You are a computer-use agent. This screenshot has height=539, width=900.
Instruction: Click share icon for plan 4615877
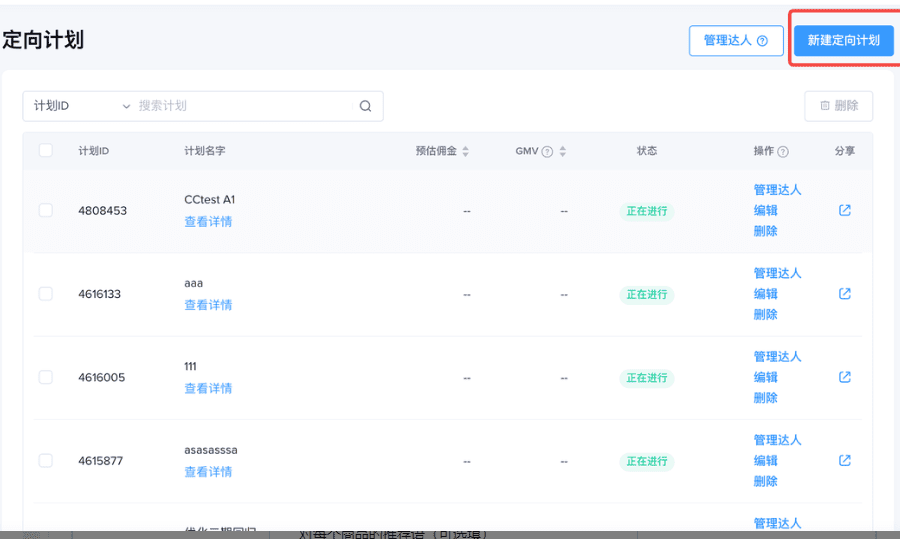pyautogui.click(x=844, y=460)
